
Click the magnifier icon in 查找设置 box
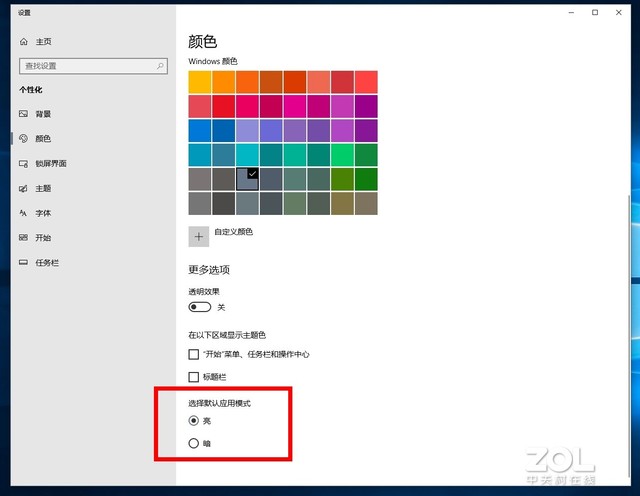(160, 66)
